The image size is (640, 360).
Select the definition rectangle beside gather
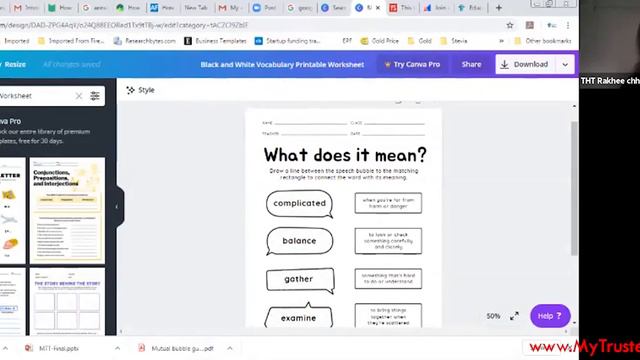click(388, 279)
